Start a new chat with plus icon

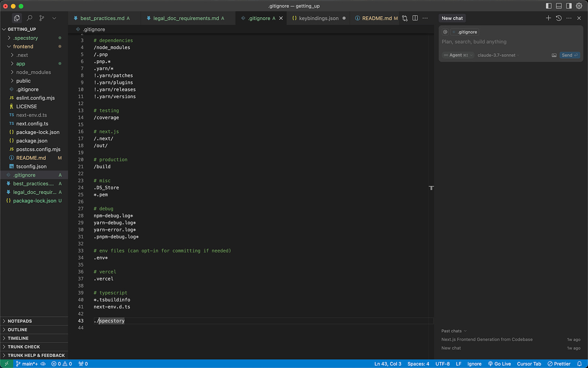548,18
